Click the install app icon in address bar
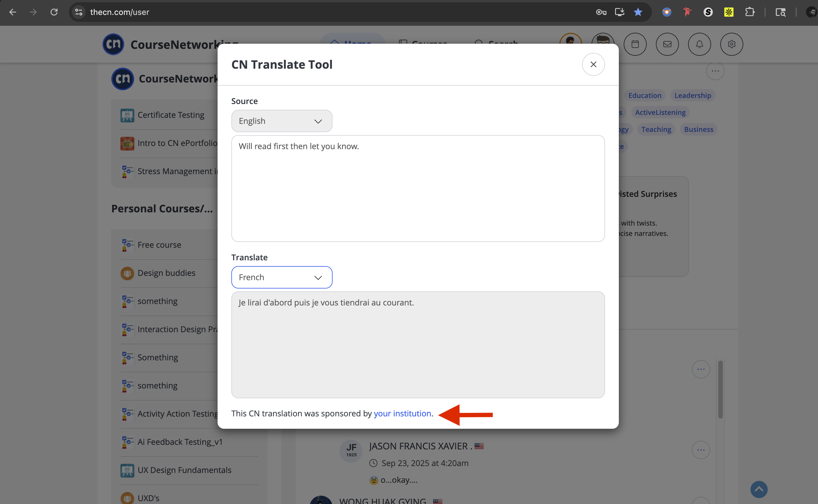818x504 pixels. click(619, 12)
